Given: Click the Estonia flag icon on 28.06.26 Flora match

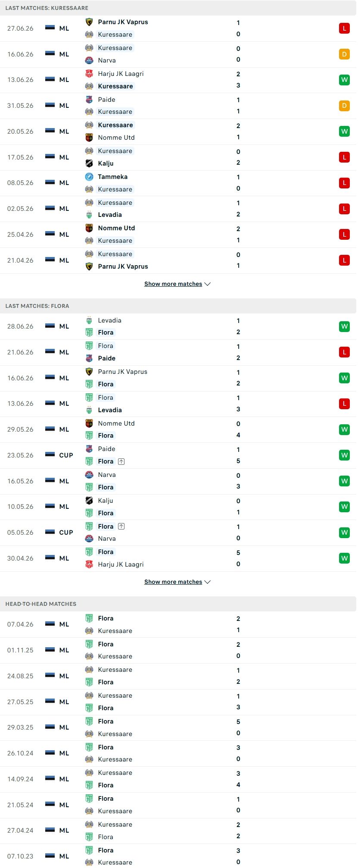Looking at the screenshot, I should tap(50, 326).
